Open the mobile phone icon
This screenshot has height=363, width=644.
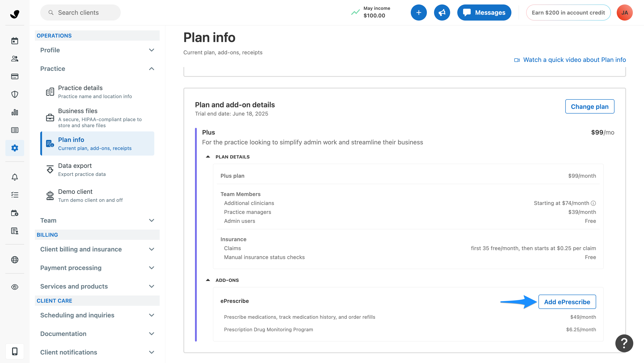pyautogui.click(x=15, y=352)
